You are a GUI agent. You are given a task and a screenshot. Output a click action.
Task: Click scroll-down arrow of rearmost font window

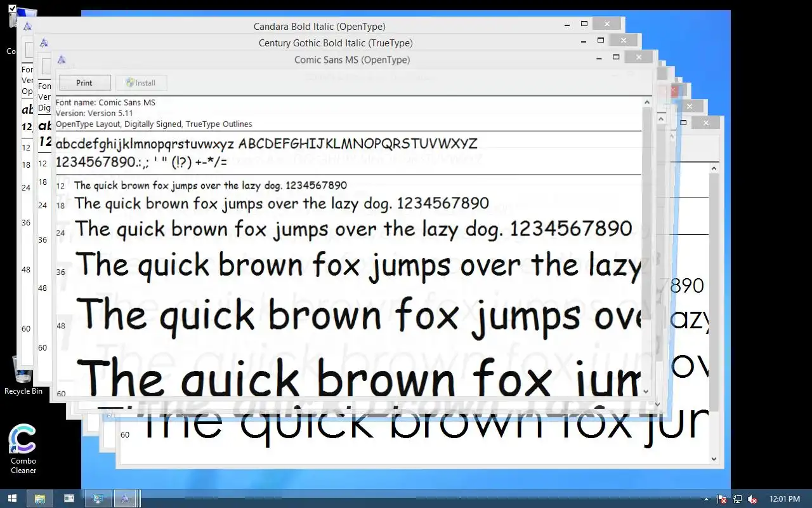click(714, 458)
